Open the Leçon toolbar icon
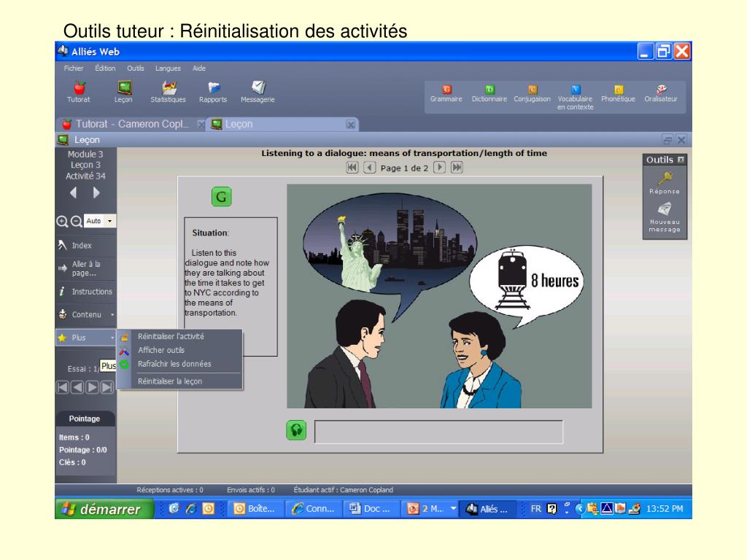Image resolution: width=747 pixels, height=560 pixels. pyautogui.click(x=123, y=92)
